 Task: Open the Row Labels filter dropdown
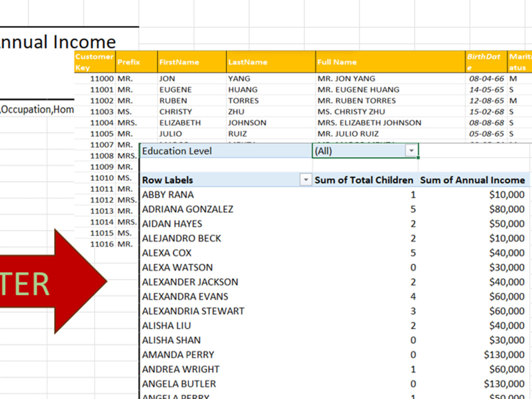click(x=305, y=180)
